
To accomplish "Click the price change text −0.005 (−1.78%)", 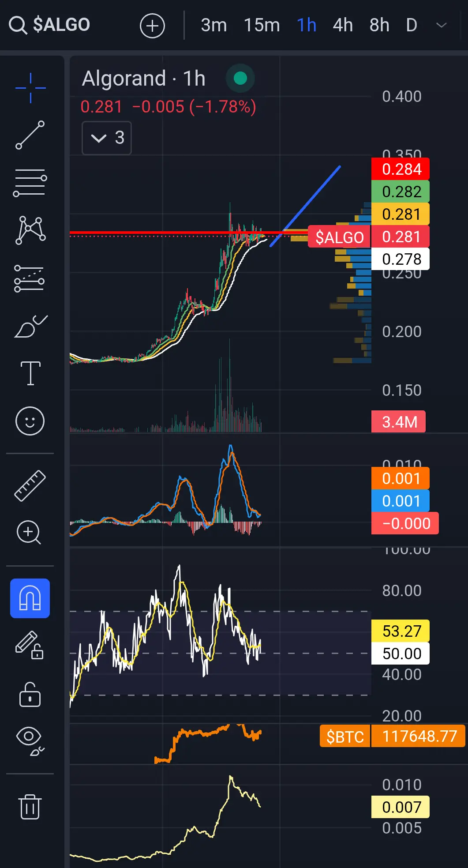I will [194, 107].
